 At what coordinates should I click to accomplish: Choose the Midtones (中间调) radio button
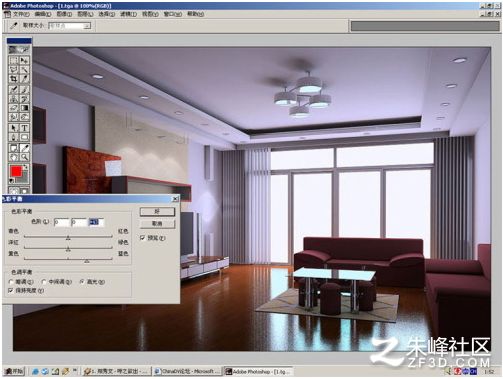click(56, 282)
